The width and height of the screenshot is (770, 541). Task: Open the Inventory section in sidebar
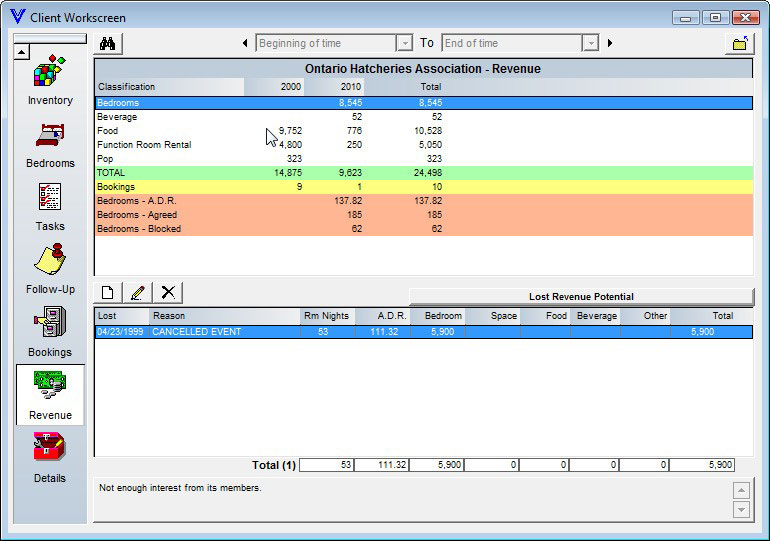[50, 75]
